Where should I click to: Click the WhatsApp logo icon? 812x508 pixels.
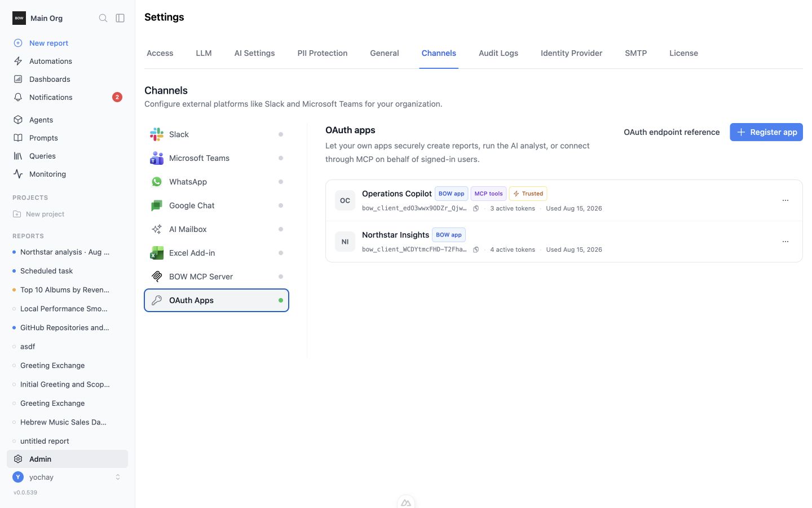[x=157, y=182]
